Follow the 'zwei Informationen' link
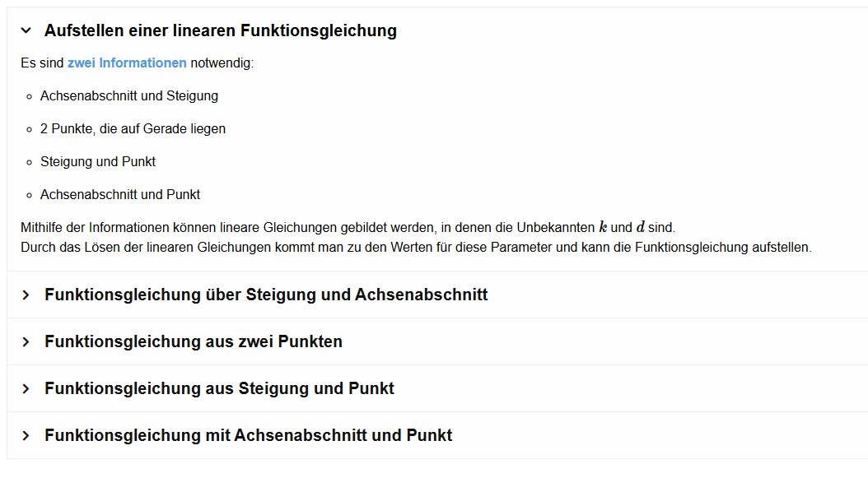Image resolution: width=868 pixels, height=478 pixels. (x=127, y=63)
